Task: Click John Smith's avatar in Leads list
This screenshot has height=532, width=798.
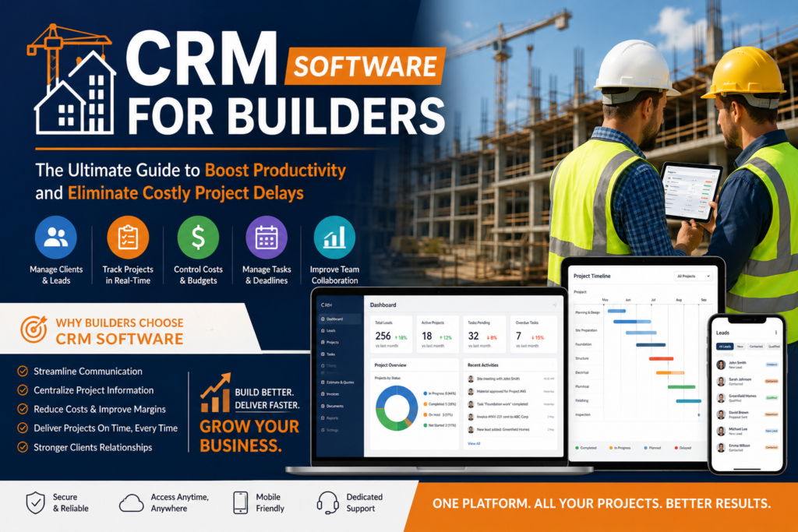Action: (x=721, y=365)
